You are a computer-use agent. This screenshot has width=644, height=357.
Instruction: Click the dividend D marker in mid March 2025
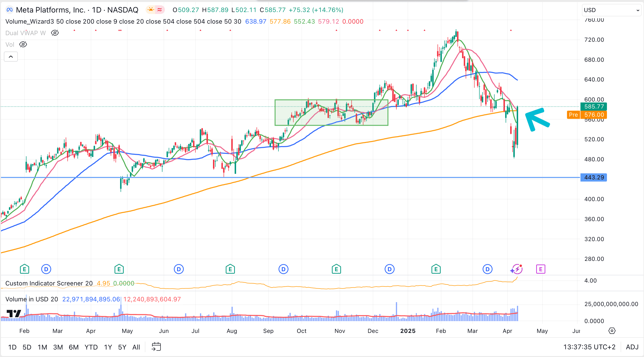click(x=487, y=269)
